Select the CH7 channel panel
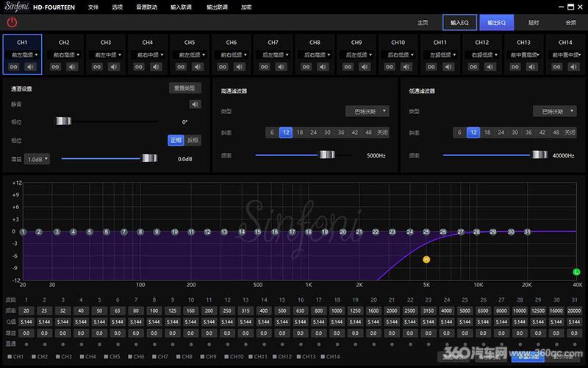 pos(273,54)
